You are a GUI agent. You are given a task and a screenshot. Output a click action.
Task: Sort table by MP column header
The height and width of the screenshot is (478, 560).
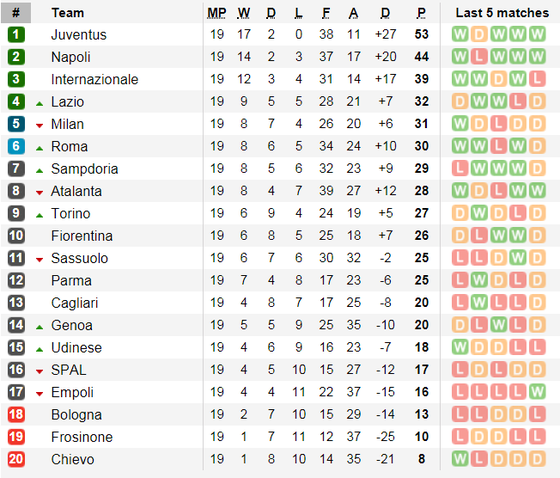pyautogui.click(x=217, y=13)
